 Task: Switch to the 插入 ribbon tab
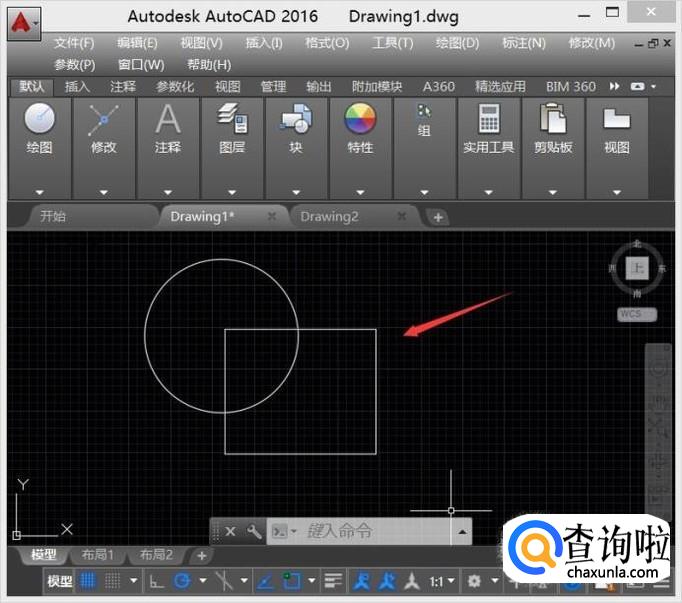77,87
